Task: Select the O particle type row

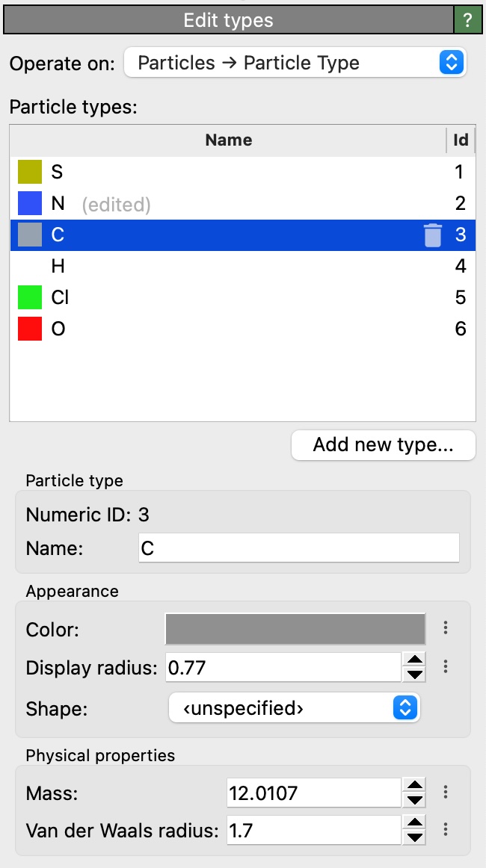Action: pos(224,329)
